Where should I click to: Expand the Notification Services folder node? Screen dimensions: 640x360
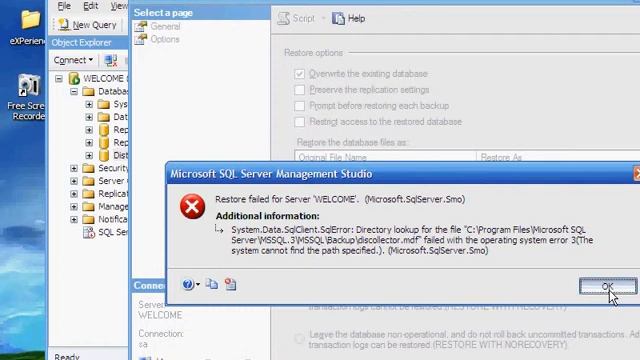(73, 220)
